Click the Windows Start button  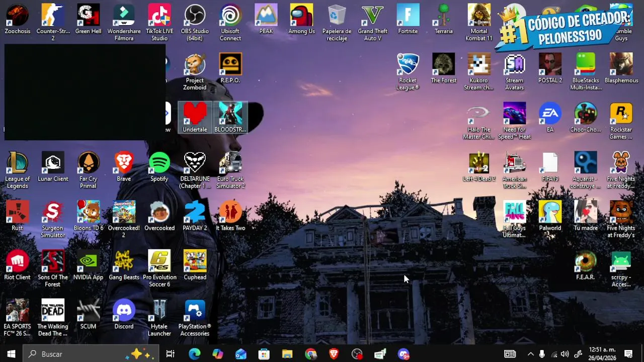(12, 354)
